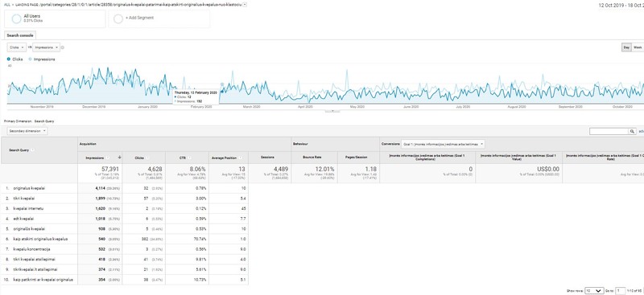The width and height of the screenshot is (644, 295).
Task: Click the total Clicks value 4,628
Action: click(155, 169)
